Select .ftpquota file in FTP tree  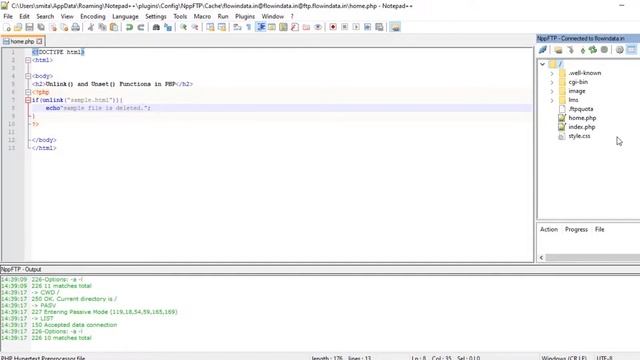click(581, 109)
